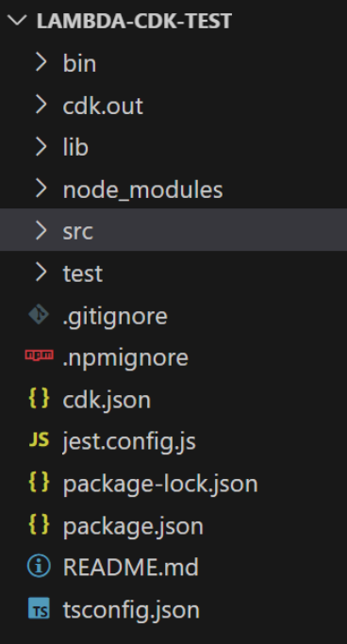The image size is (347, 644).
Task: Click the curly braces icon beside cdk.json
Action: (x=39, y=399)
